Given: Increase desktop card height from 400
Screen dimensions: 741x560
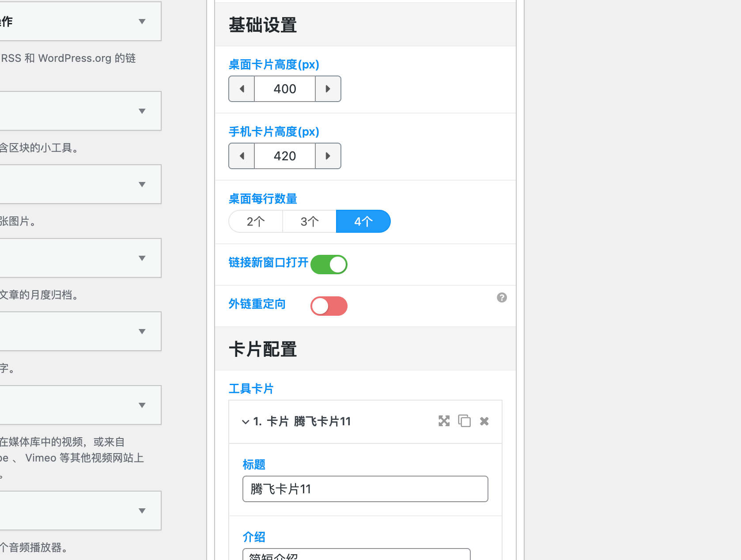Looking at the screenshot, I should tap(328, 89).
